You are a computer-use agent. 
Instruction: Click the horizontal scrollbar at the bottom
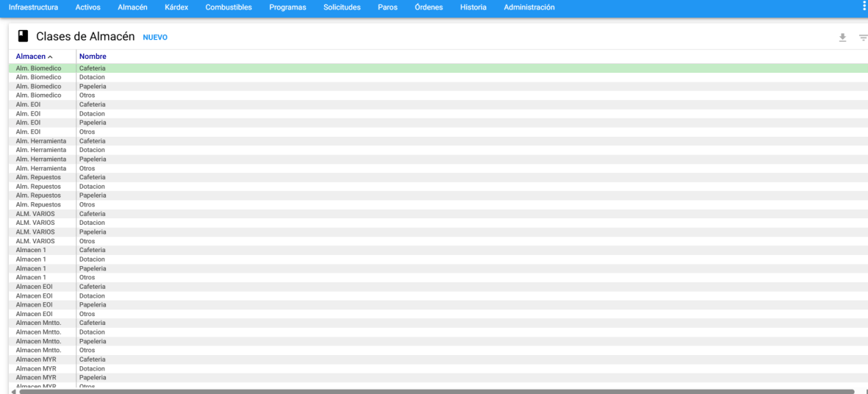click(x=434, y=391)
